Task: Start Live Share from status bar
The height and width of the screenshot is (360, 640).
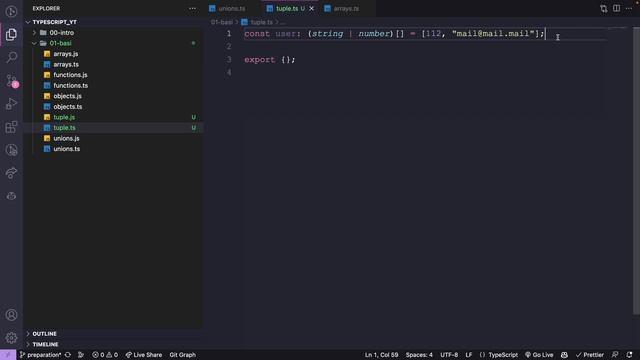Action: (x=144, y=355)
